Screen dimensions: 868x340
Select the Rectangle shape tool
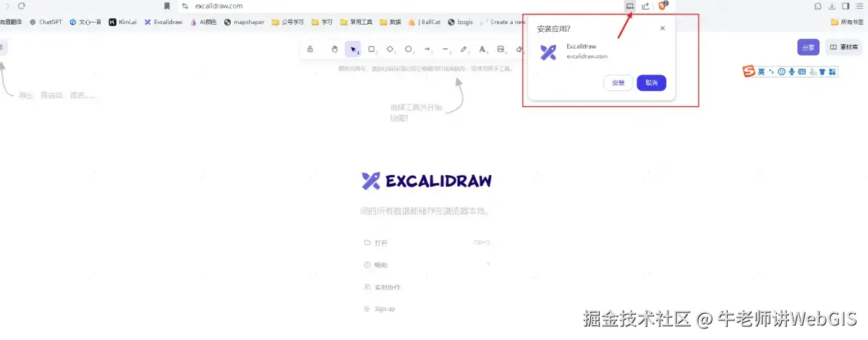point(372,49)
